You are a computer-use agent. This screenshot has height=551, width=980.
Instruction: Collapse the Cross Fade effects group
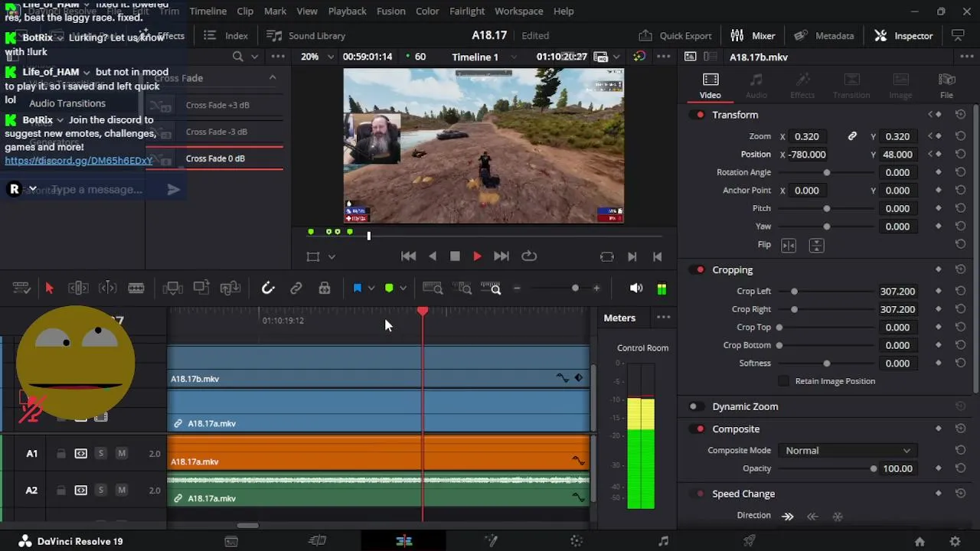(272, 78)
